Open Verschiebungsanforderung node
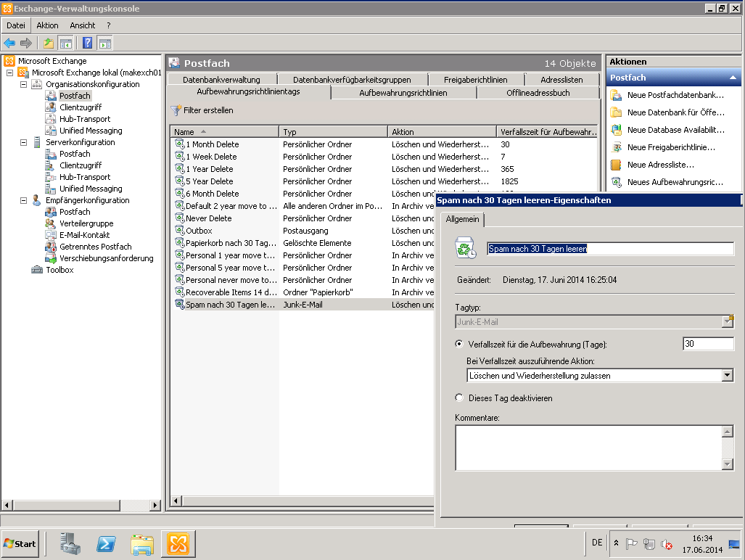The height and width of the screenshot is (560, 745). pos(107,258)
